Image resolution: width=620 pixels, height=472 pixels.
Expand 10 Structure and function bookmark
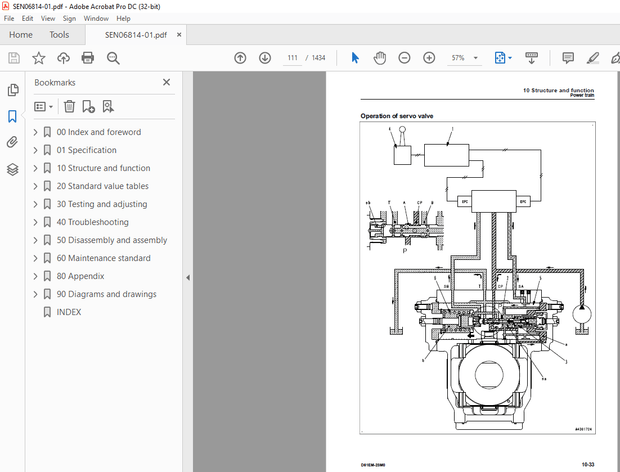click(x=35, y=168)
